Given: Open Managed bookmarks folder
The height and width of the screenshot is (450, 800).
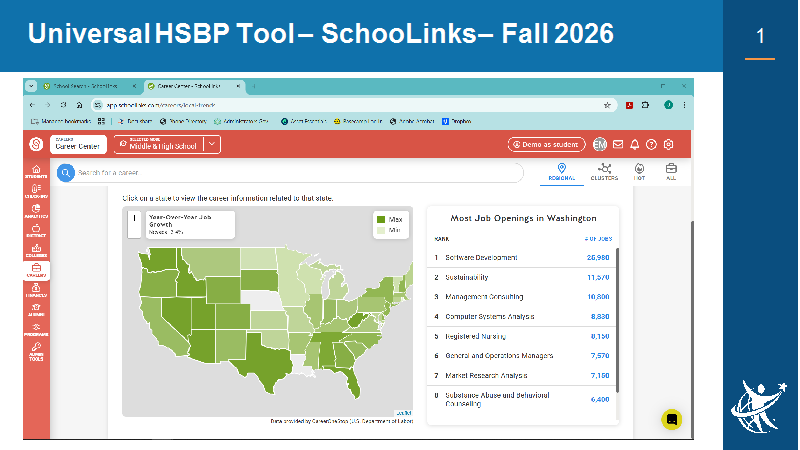Looking at the screenshot, I should tap(61, 121).
